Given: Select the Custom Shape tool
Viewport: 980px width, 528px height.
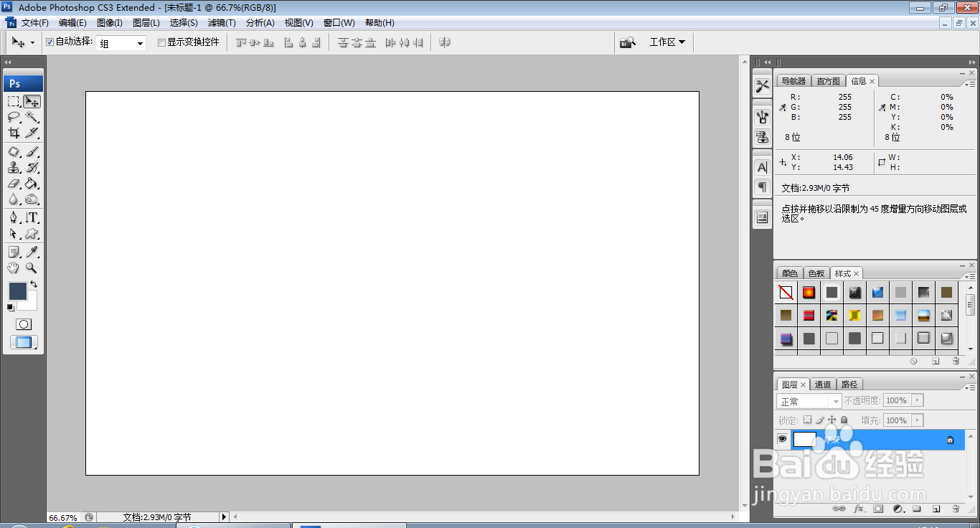Looking at the screenshot, I should pos(32,234).
